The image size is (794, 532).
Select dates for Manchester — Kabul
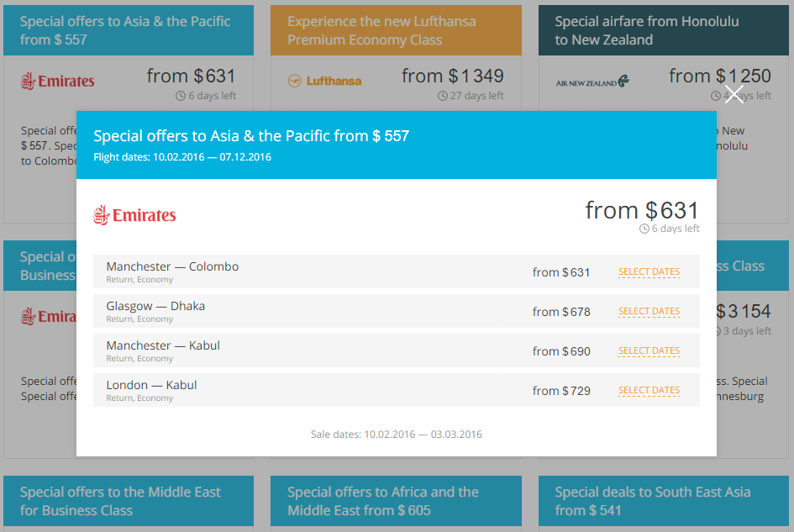[x=649, y=351]
